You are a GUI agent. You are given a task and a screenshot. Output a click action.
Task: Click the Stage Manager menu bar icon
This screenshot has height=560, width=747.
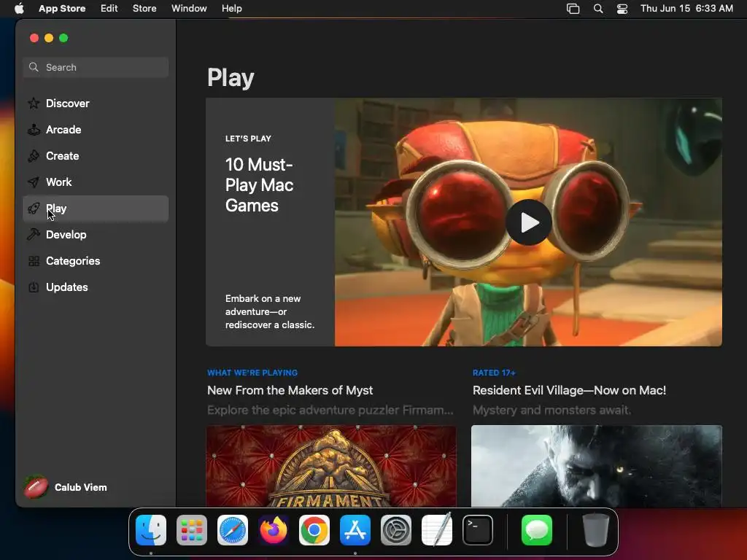(x=573, y=9)
